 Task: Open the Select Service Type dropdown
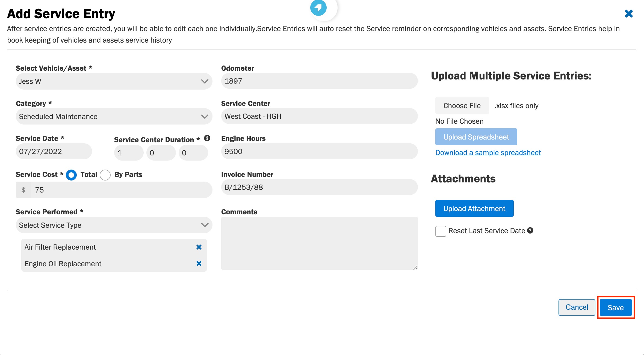point(114,225)
